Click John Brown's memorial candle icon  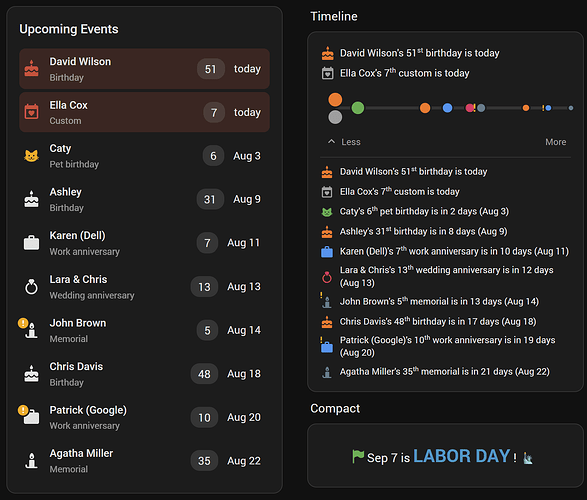pyautogui.click(x=32, y=330)
